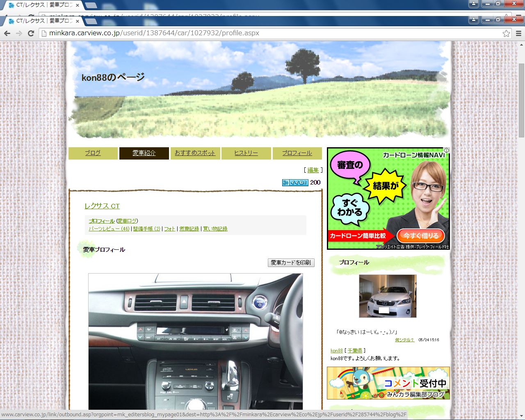Image resolution: width=525 pixels, height=420 pixels.
Task: Click the 200 like count text
Action: coord(315,183)
